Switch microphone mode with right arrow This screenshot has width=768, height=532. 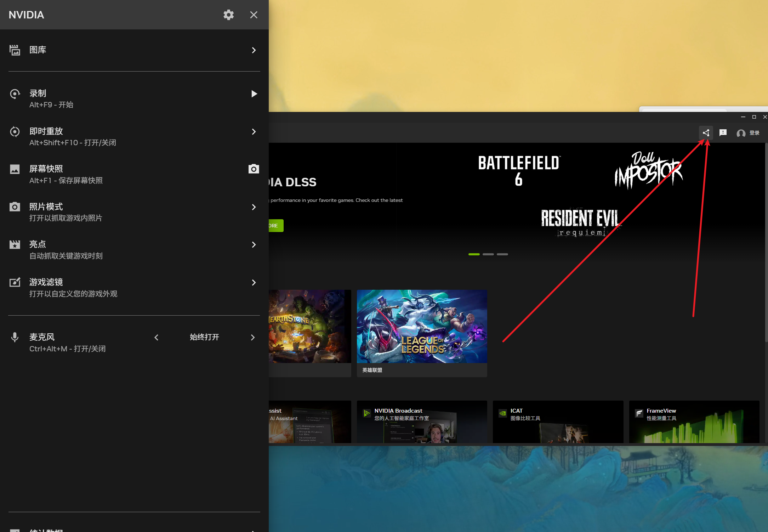point(252,338)
